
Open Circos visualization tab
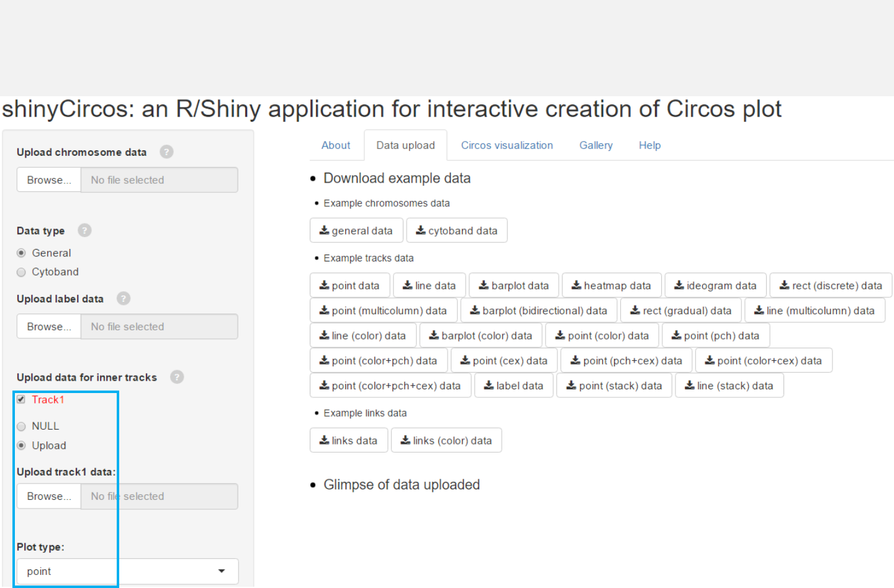507,145
